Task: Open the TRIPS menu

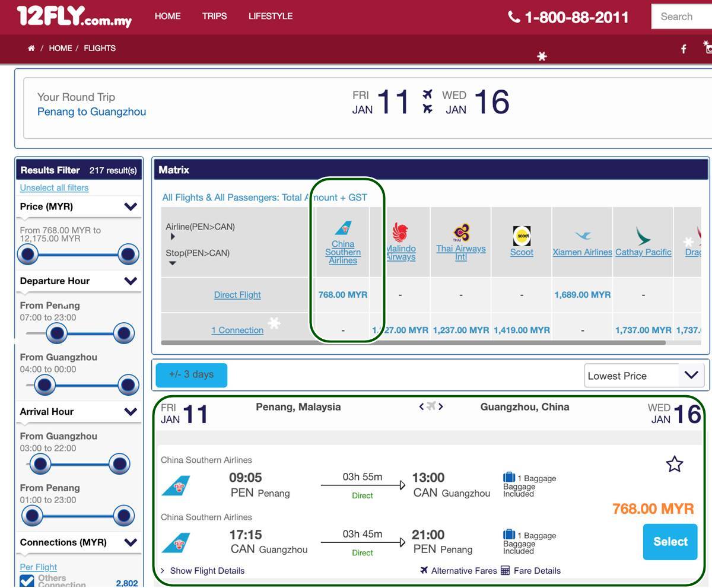Action: pyautogui.click(x=214, y=16)
